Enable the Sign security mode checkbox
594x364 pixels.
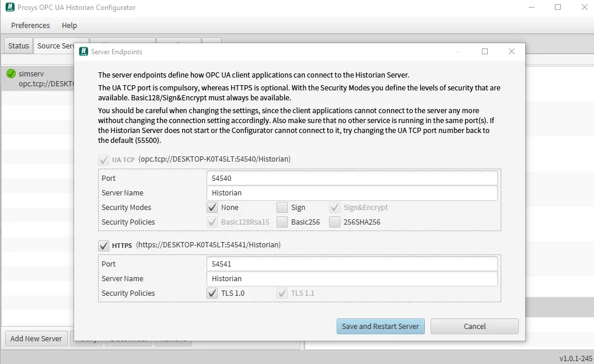tap(282, 208)
